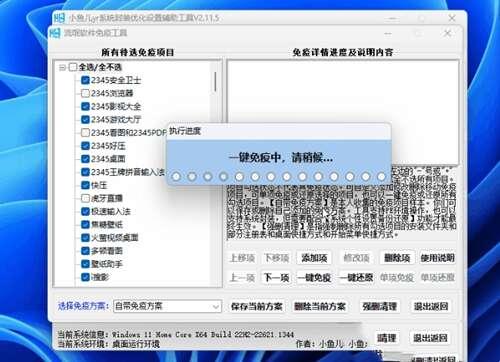Click the app icon in 流氓软件免疫工具 title bar

(x=55, y=33)
